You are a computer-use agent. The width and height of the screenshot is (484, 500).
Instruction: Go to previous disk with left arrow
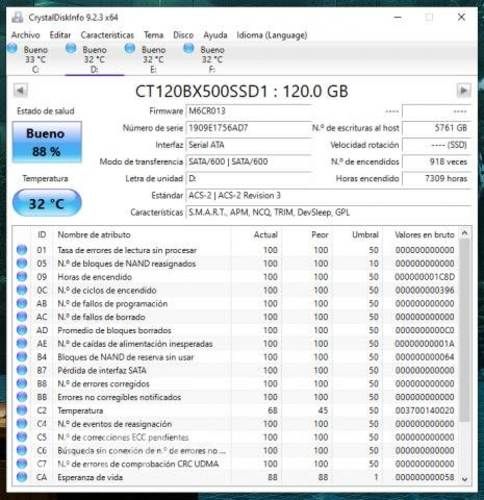pyautogui.click(x=20, y=90)
